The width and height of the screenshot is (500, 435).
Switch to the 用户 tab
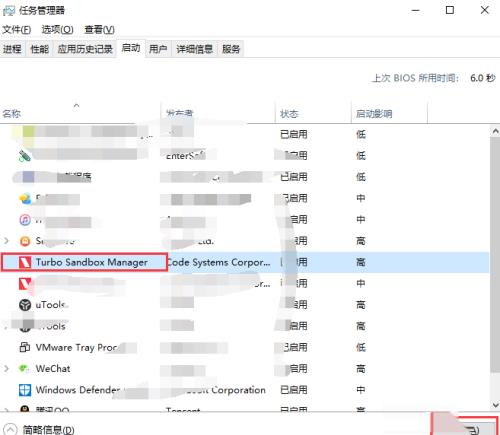(x=158, y=49)
